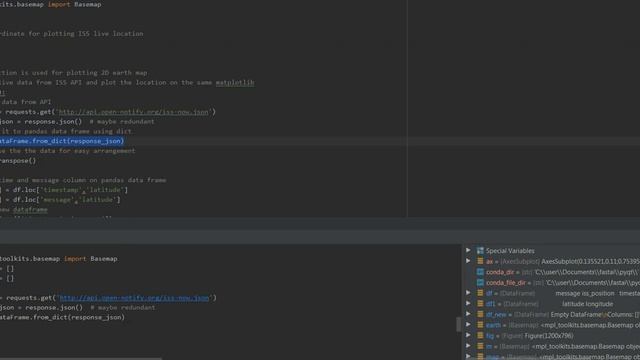Click the highlighted DataFrame.from_dict(response_json) line
640x360 pixels.
pyautogui.click(x=62, y=141)
